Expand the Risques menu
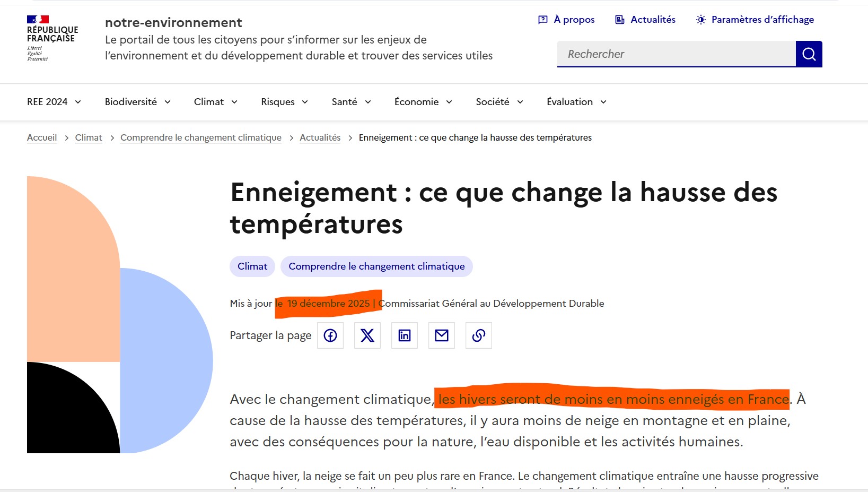Image resolution: width=868 pixels, height=492 pixels. 284,102
